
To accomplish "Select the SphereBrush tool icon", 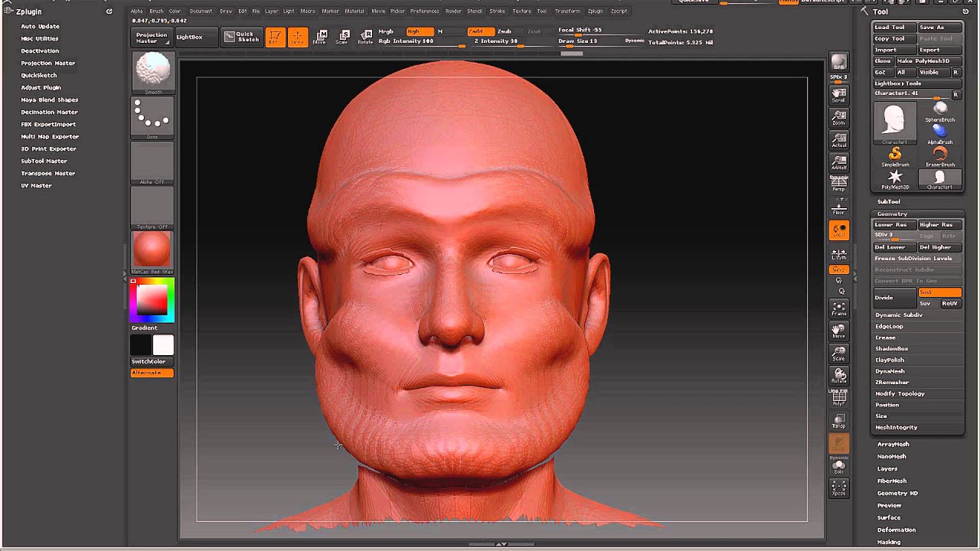I will pyautogui.click(x=939, y=112).
